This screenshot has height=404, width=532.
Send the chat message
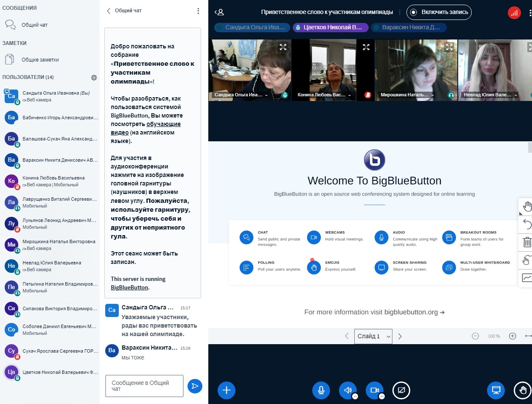195,386
